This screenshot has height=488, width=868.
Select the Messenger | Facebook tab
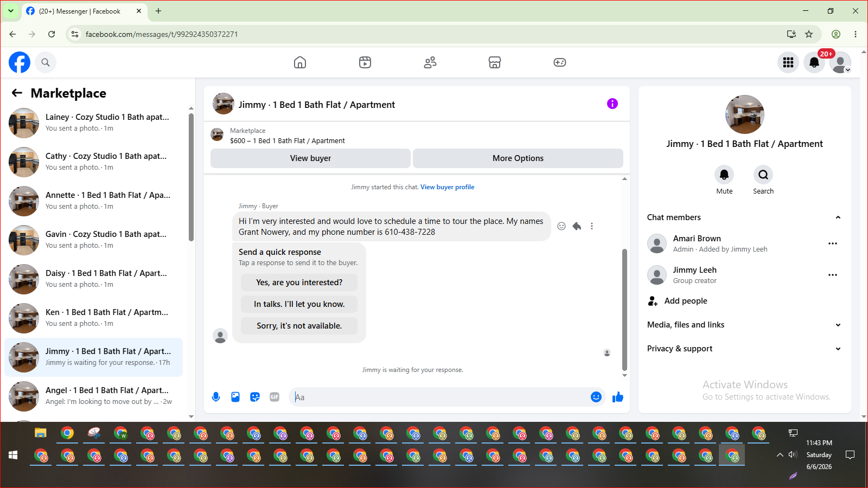85,11
